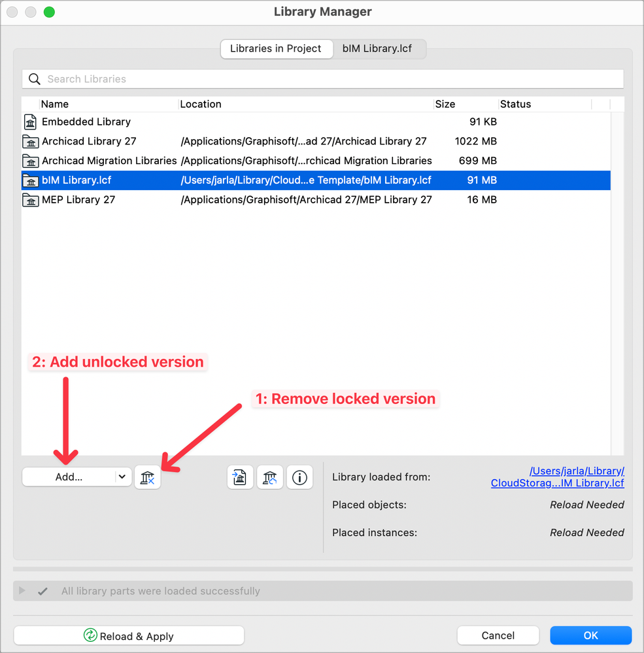Click 'All library parts were loaded successfully'

pyautogui.click(x=161, y=591)
